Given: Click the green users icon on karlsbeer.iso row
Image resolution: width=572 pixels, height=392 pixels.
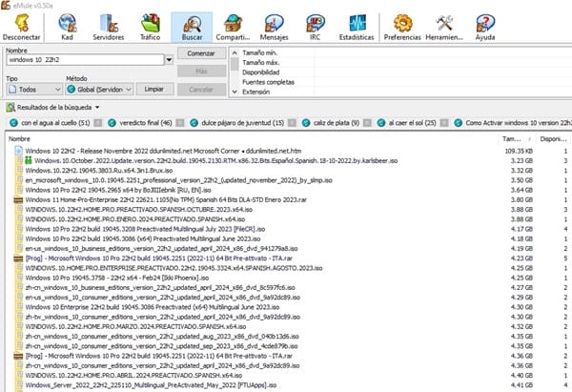Looking at the screenshot, I should point(29,160).
